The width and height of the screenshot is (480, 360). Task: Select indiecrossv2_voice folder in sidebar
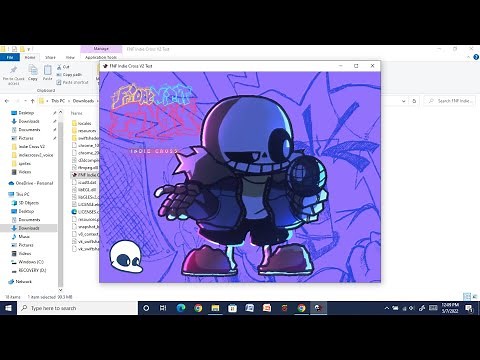pyautogui.click(x=36, y=155)
